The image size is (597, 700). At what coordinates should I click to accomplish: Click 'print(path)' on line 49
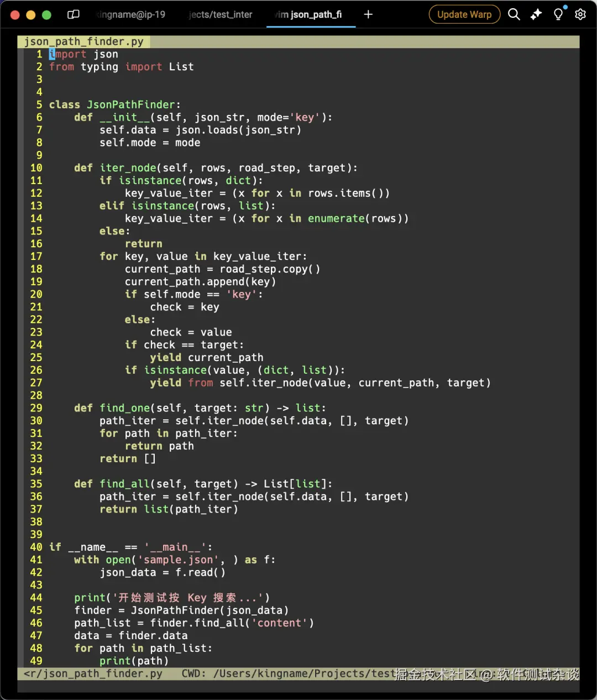pos(134,661)
